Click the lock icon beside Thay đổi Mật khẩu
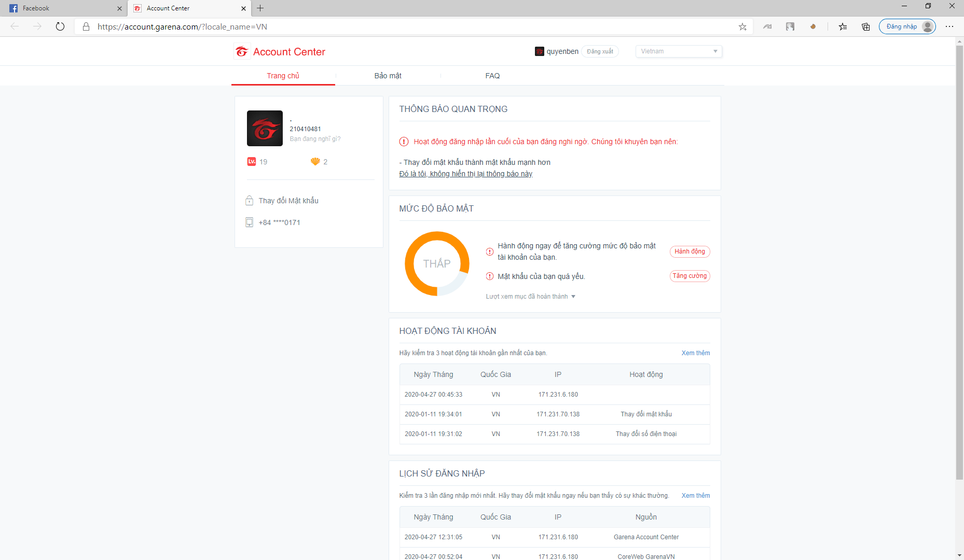 (249, 200)
